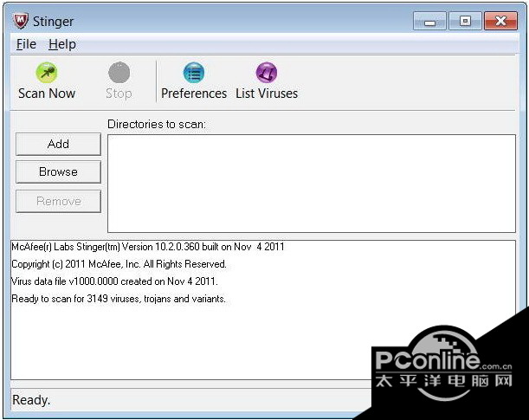Open the Help menu
Screen dimensions: 529x420
62,44
